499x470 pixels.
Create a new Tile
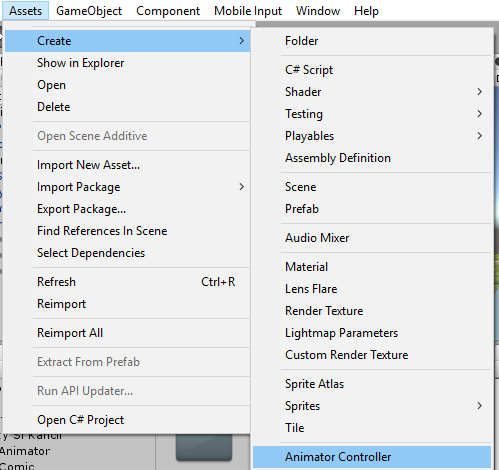[x=372, y=428]
